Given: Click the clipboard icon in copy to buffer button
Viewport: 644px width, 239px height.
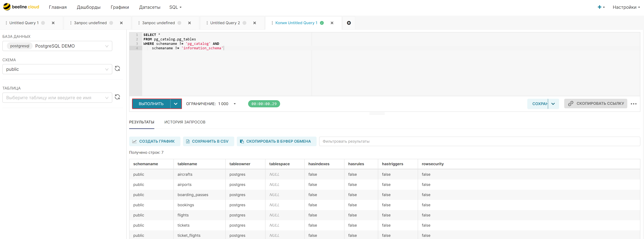Looking at the screenshot, I should tap(242, 141).
